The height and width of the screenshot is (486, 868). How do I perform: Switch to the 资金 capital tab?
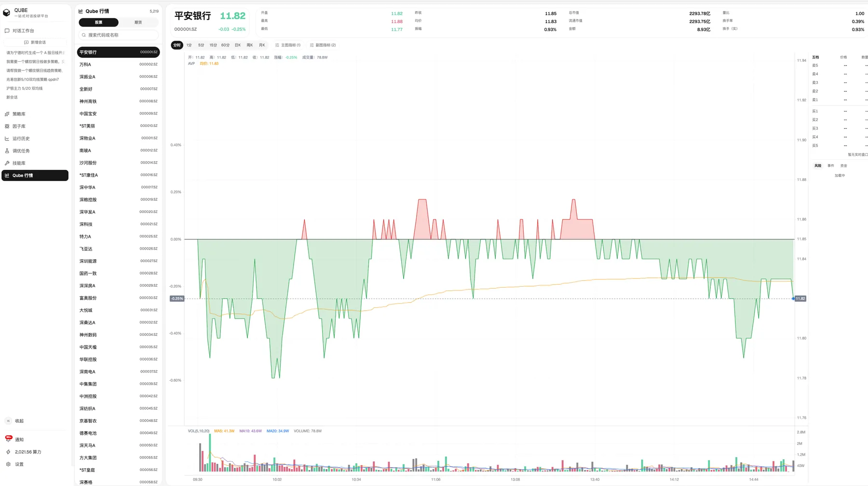[x=844, y=166]
